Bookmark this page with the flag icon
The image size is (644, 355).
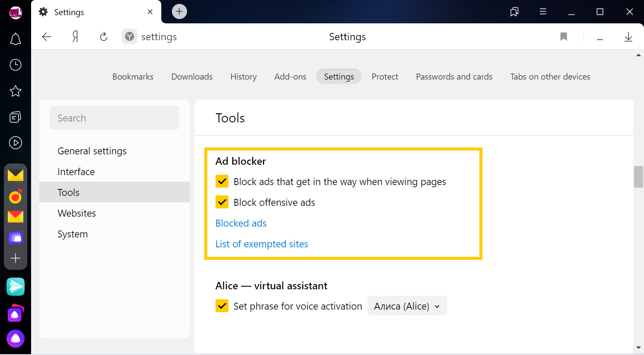pos(564,37)
